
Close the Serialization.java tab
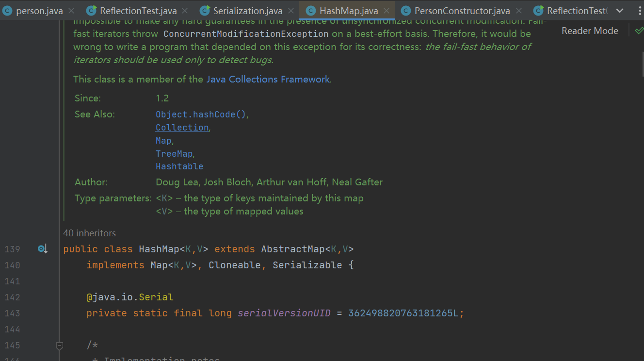[x=291, y=11]
